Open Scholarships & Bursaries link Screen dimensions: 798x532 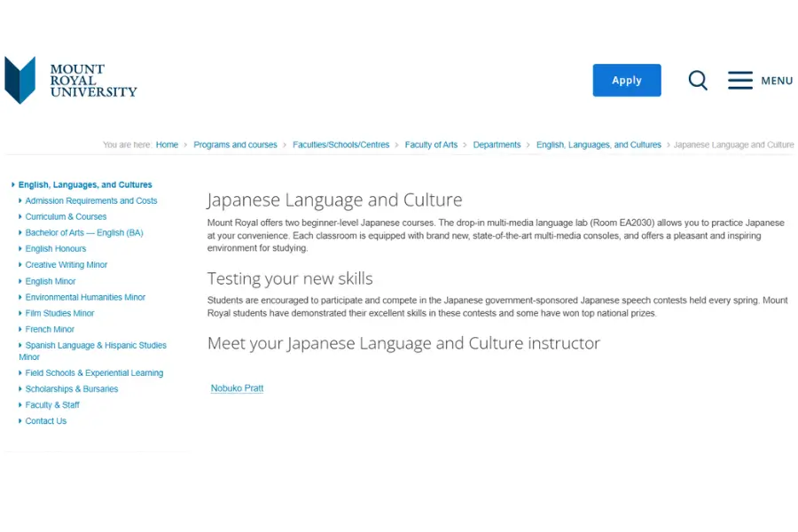point(71,389)
